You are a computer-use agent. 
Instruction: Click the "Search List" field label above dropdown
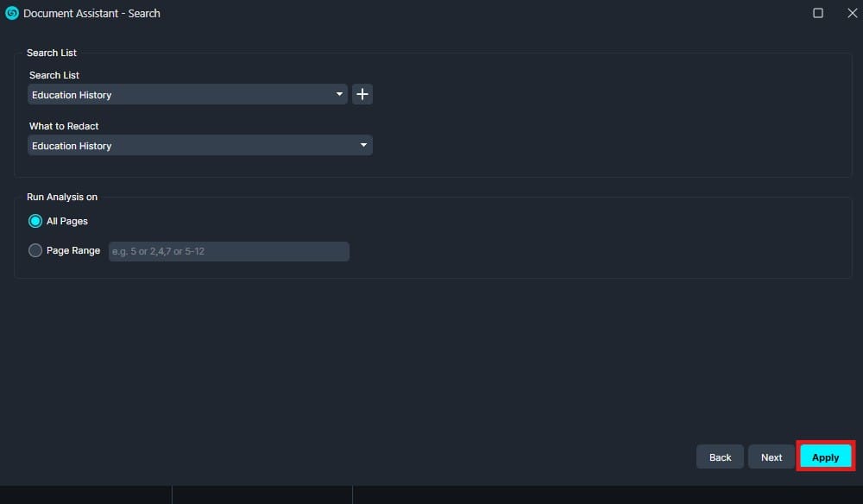point(54,75)
